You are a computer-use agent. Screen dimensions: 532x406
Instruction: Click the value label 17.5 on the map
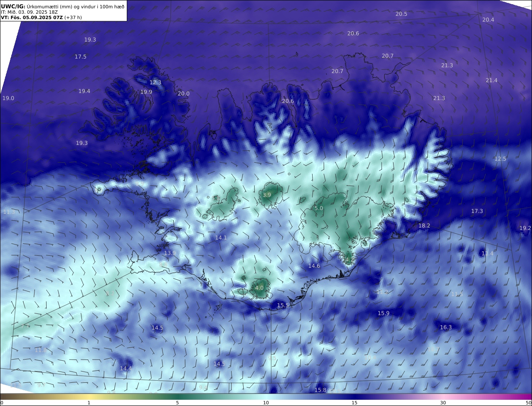81,57
